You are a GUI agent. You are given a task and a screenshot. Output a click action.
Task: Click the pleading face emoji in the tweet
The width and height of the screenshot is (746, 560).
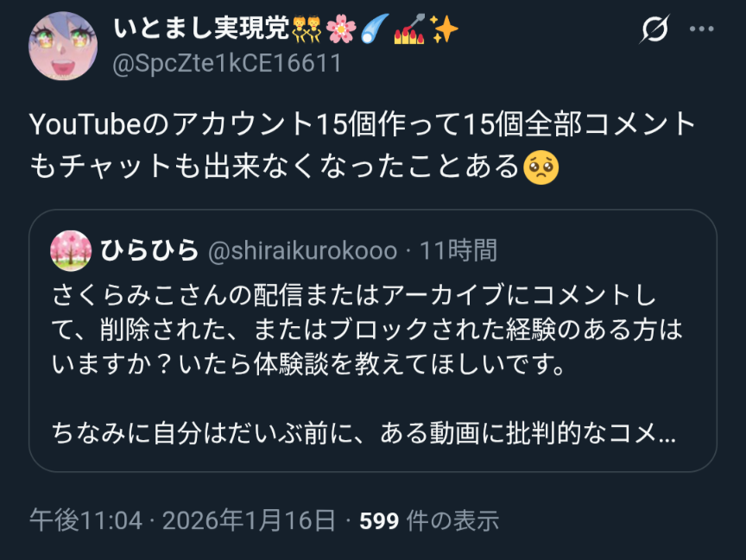[541, 167]
